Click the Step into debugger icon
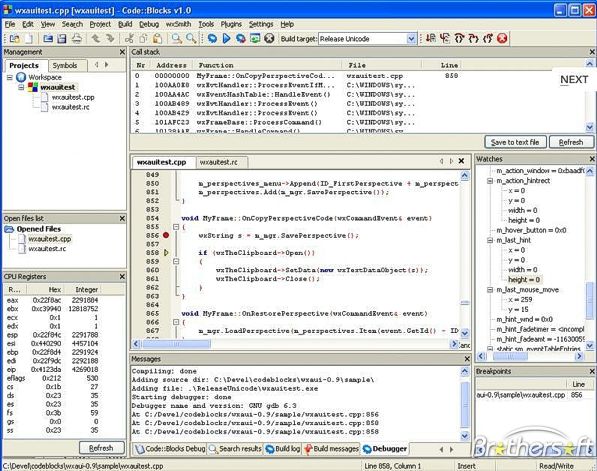 [x=473, y=38]
